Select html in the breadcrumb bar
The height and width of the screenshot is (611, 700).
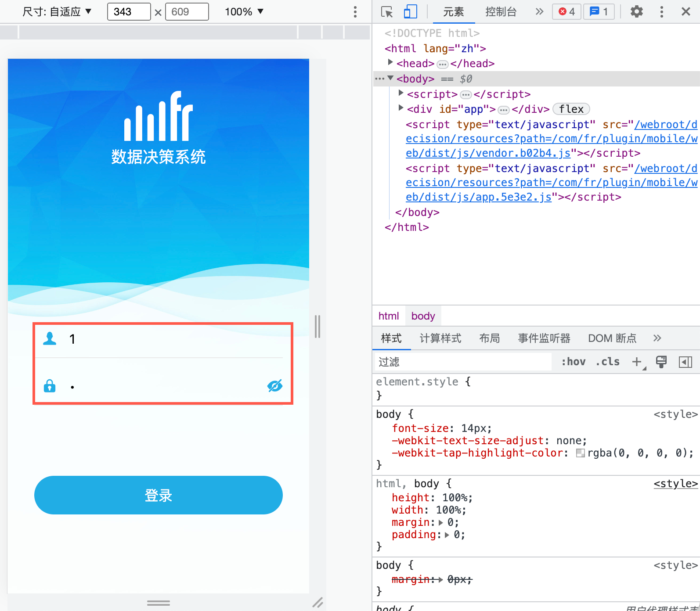[x=389, y=316]
